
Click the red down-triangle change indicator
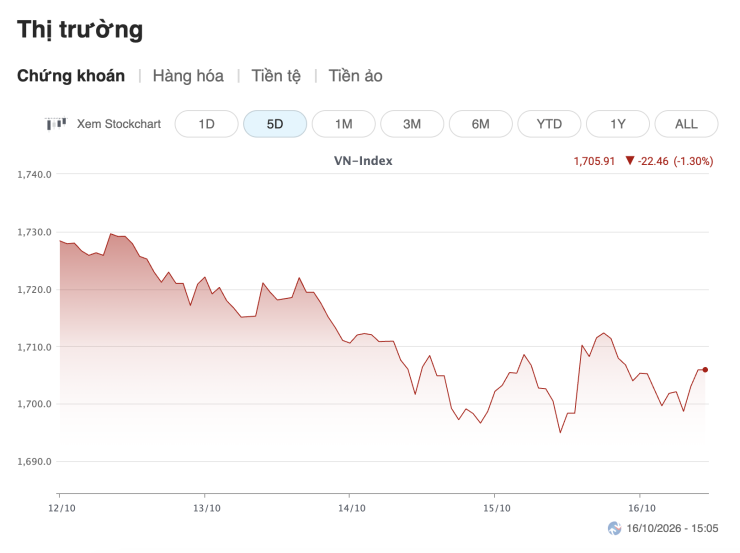tap(630, 160)
